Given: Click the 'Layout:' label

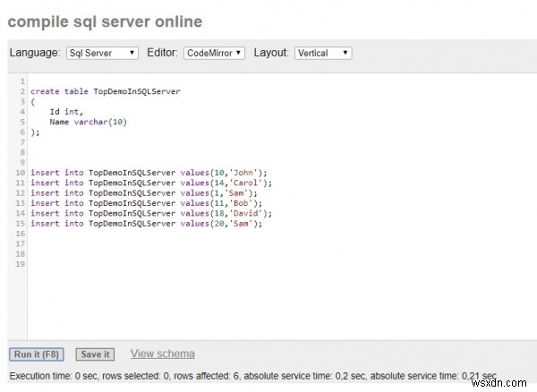Looking at the screenshot, I should click(x=271, y=53).
